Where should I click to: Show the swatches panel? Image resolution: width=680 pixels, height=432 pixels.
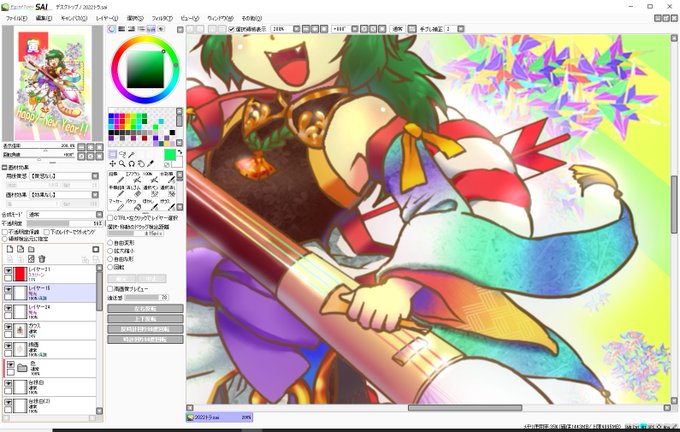(x=151, y=29)
